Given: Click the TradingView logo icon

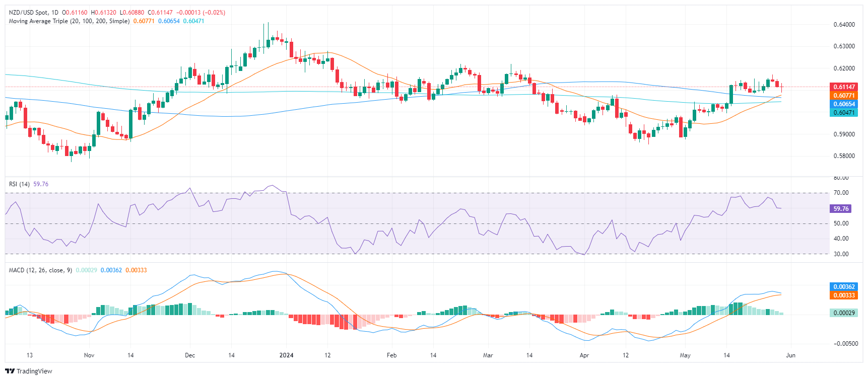Looking at the screenshot, I should pyautogui.click(x=10, y=371).
